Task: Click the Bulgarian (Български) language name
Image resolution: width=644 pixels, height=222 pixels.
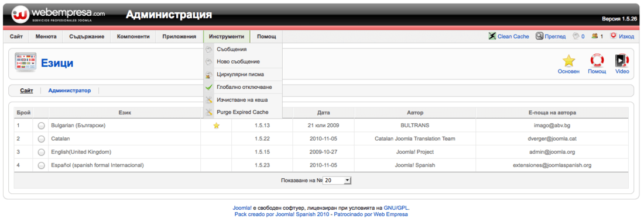Action: pos(78,126)
